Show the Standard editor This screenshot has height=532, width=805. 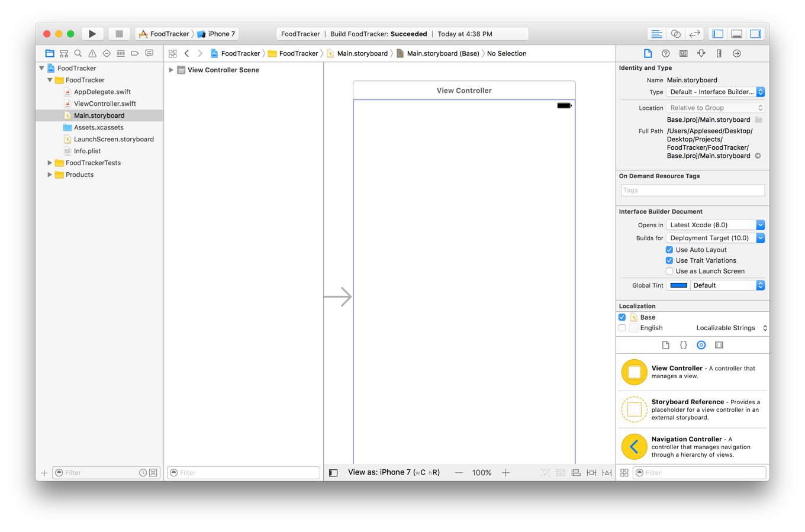pos(656,34)
